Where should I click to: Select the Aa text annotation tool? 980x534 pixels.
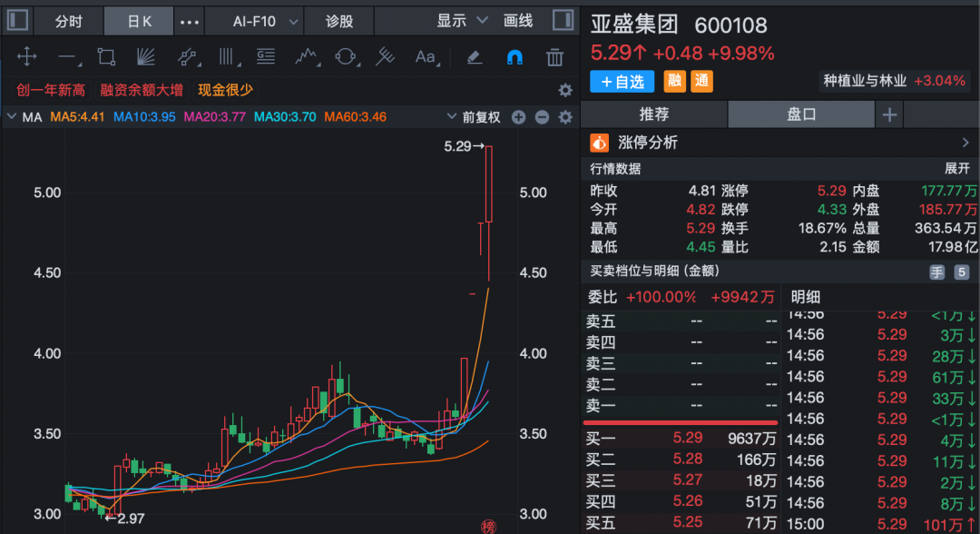tap(426, 57)
